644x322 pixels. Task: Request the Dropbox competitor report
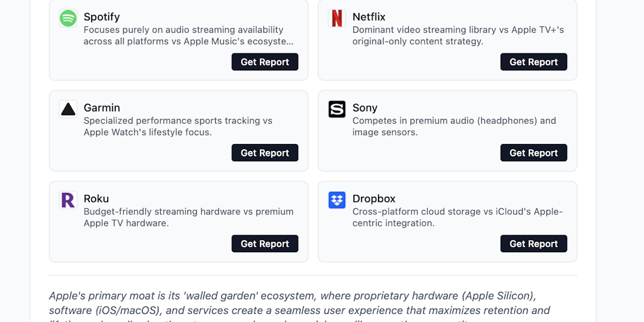[533, 243]
